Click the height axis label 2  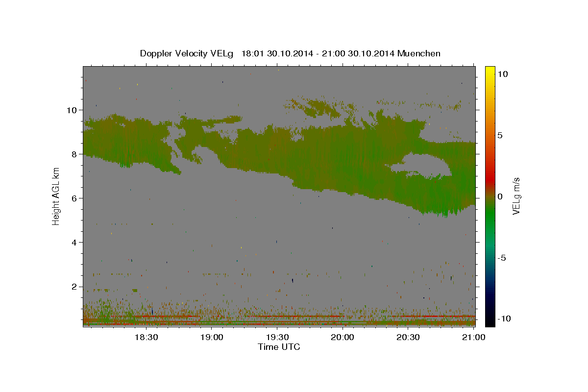pyautogui.click(x=73, y=287)
